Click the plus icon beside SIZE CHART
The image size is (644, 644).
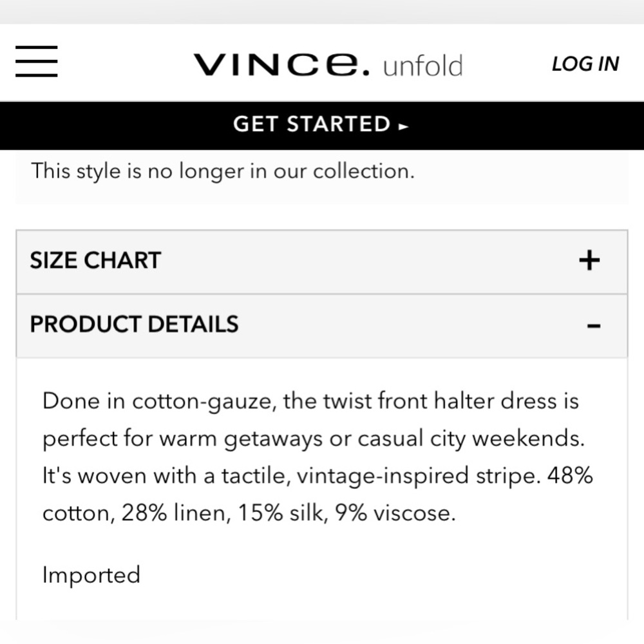[x=588, y=260]
